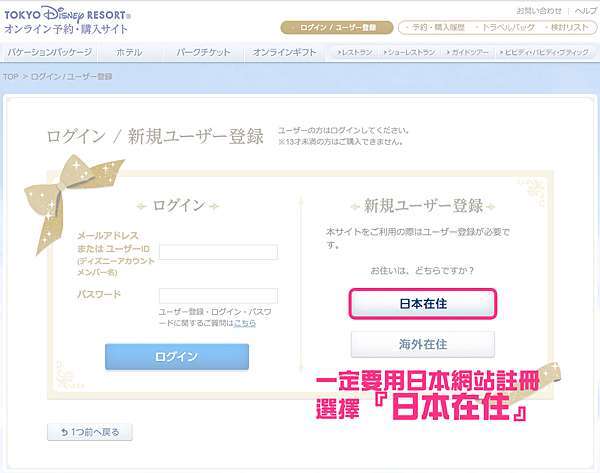Focus the メールアドレス or user ID field
This screenshot has height=473, width=600.
pyautogui.click(x=218, y=252)
